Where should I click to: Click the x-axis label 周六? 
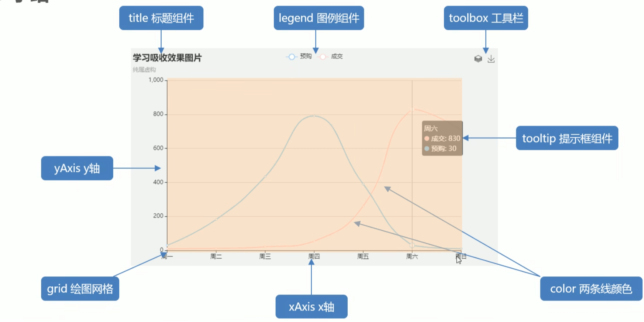[412, 256]
